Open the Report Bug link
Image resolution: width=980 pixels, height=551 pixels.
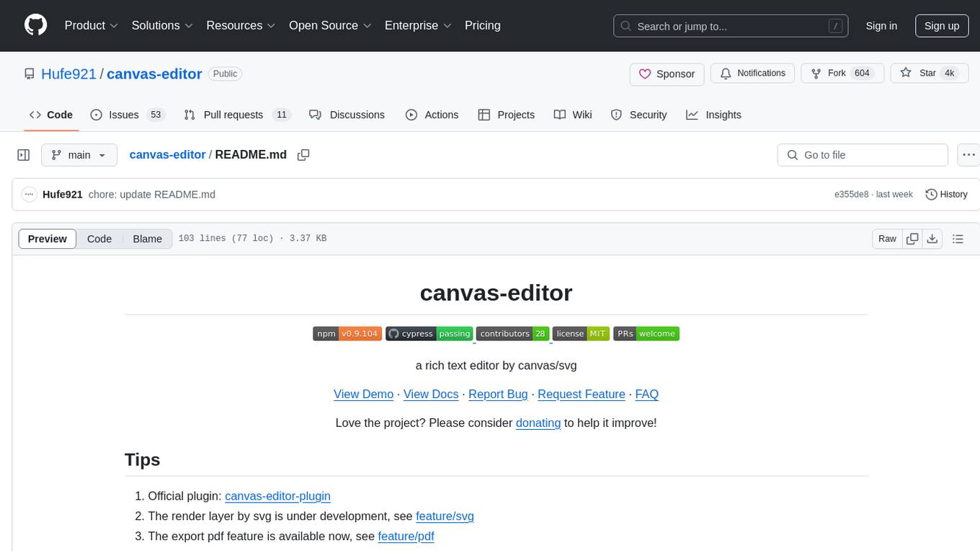pyautogui.click(x=498, y=394)
